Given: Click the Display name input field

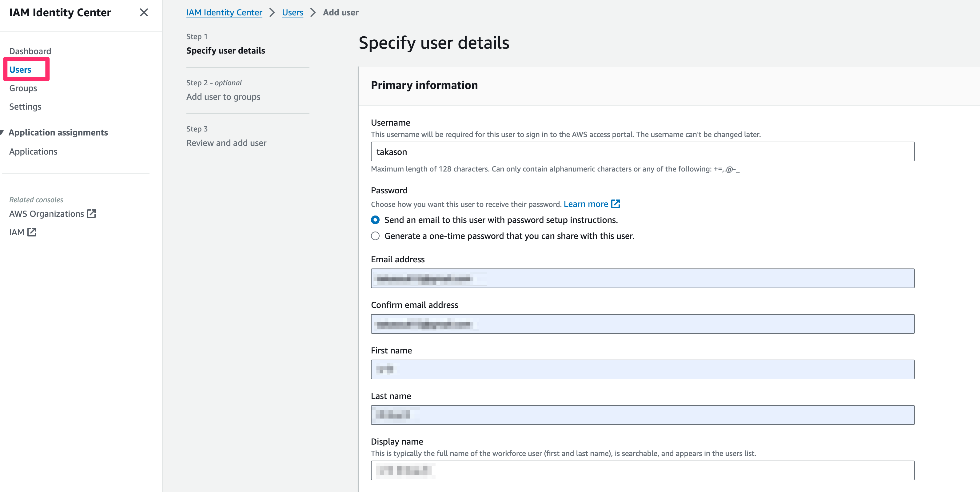Looking at the screenshot, I should [x=642, y=470].
